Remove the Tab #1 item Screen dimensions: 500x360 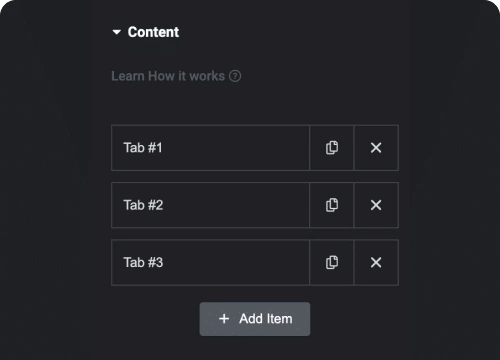coord(376,148)
